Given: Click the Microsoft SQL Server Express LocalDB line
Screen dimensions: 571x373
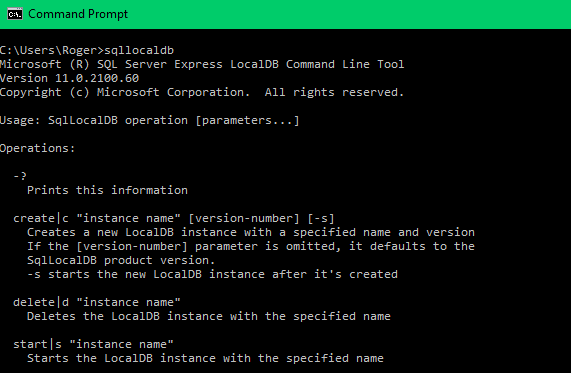Looking at the screenshot, I should coord(202,64).
